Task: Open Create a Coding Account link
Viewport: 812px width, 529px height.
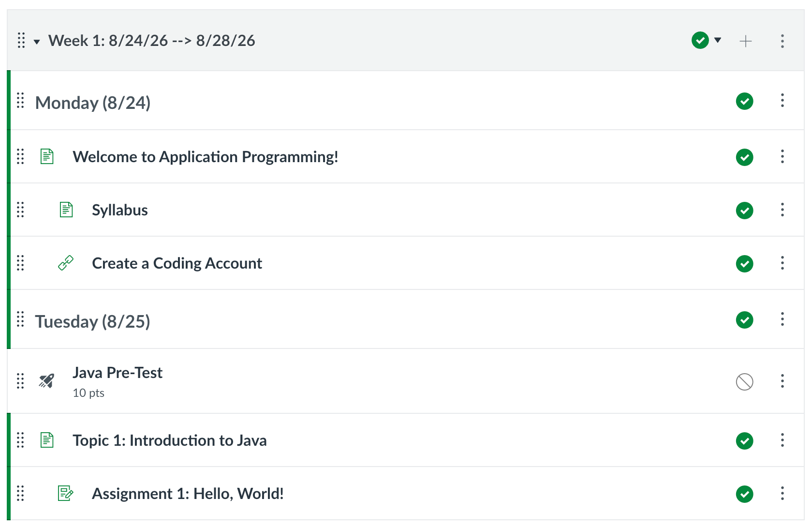Action: pyautogui.click(x=177, y=263)
